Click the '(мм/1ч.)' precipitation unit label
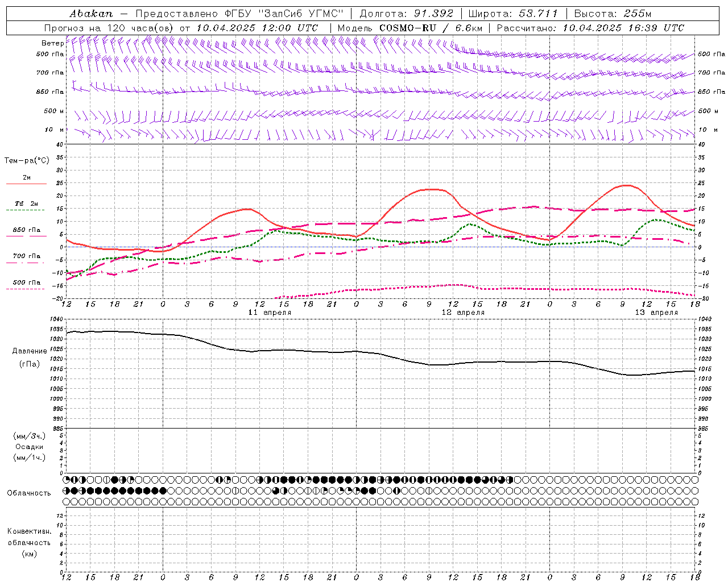 [30, 458]
